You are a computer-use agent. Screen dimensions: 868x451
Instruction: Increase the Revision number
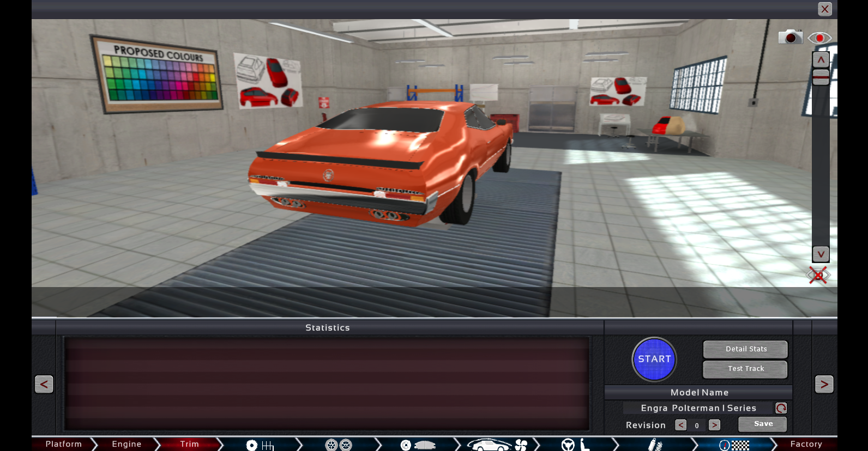[x=714, y=425]
